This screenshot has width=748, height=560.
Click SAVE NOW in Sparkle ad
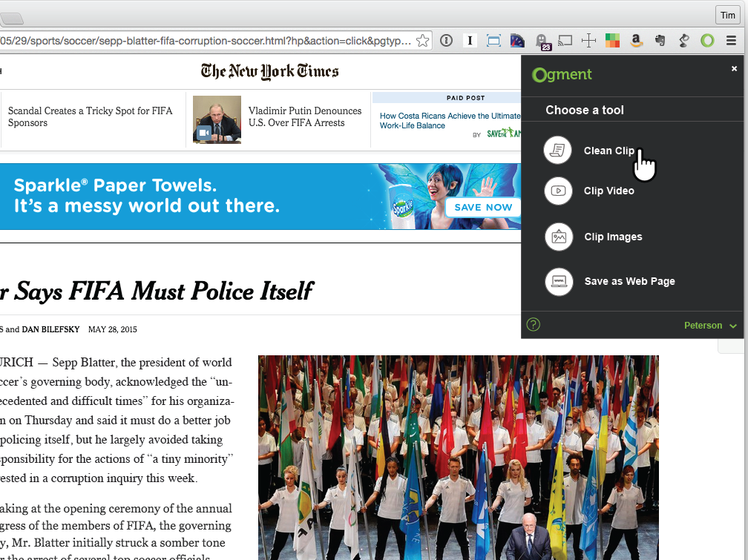(x=483, y=207)
